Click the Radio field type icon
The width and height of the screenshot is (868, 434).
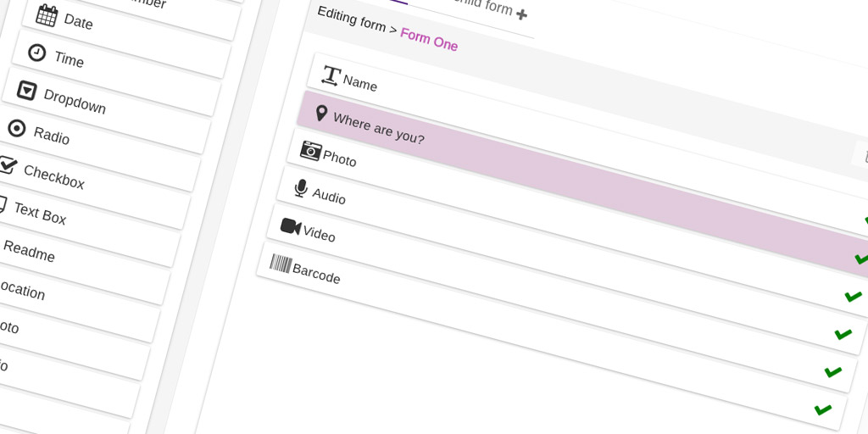pos(16,128)
